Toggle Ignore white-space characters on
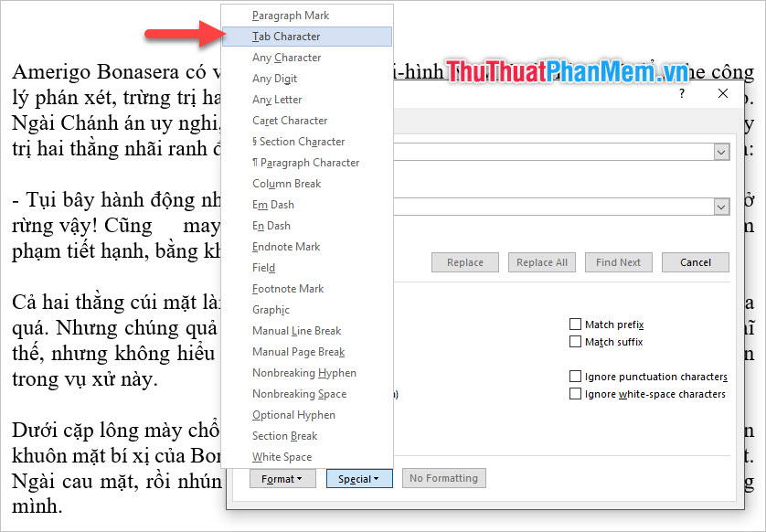Image resolution: width=766 pixels, height=532 pixels. pos(577,394)
